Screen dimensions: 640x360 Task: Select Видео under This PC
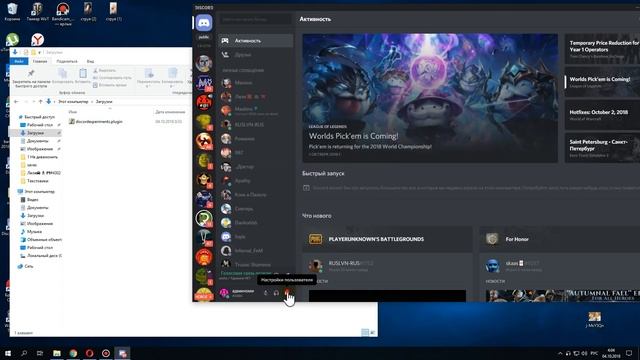click(32, 200)
